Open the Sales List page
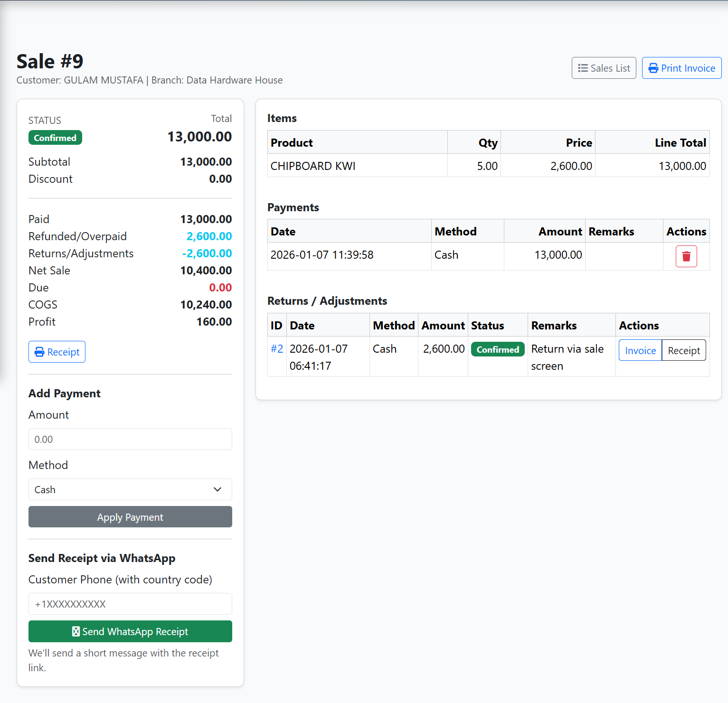The width and height of the screenshot is (728, 703). click(x=604, y=68)
